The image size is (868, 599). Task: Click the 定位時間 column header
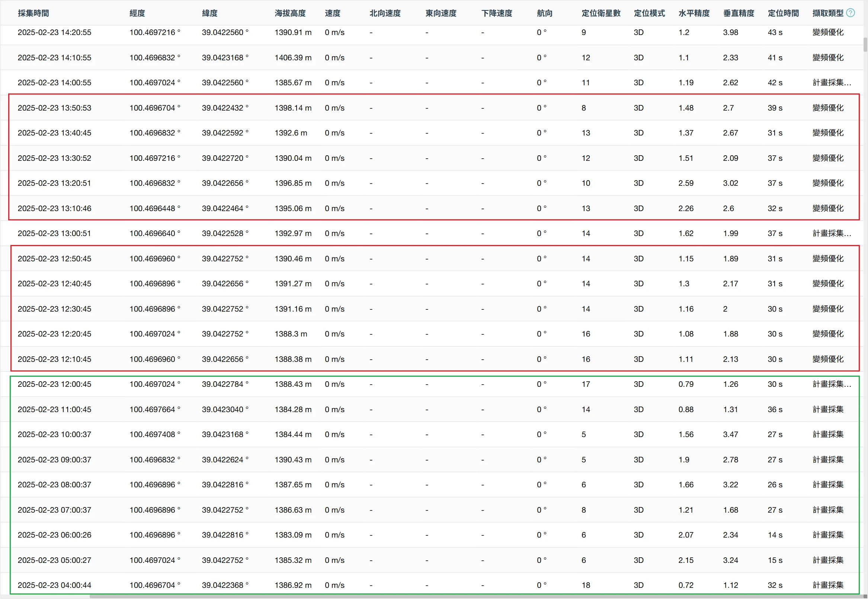(x=783, y=13)
